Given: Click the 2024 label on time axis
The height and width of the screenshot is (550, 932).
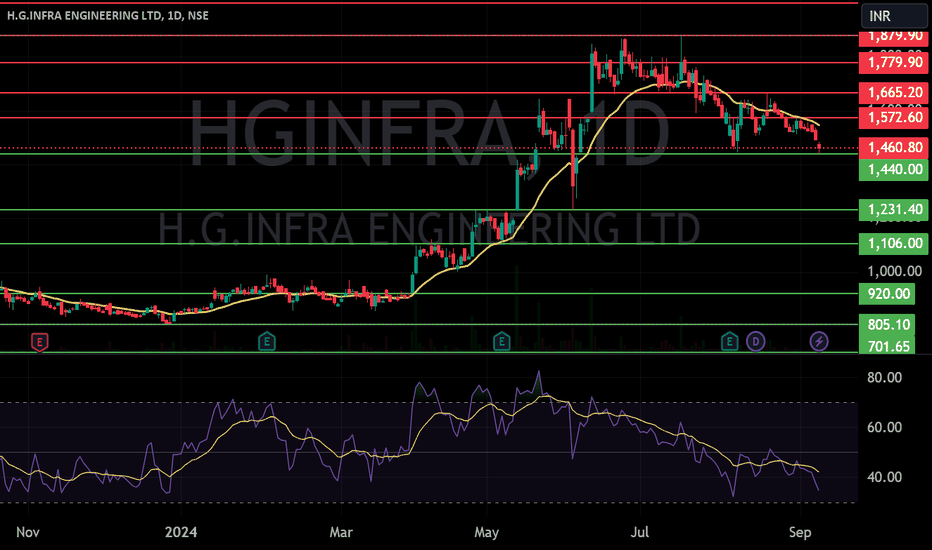Looking at the screenshot, I should (181, 532).
